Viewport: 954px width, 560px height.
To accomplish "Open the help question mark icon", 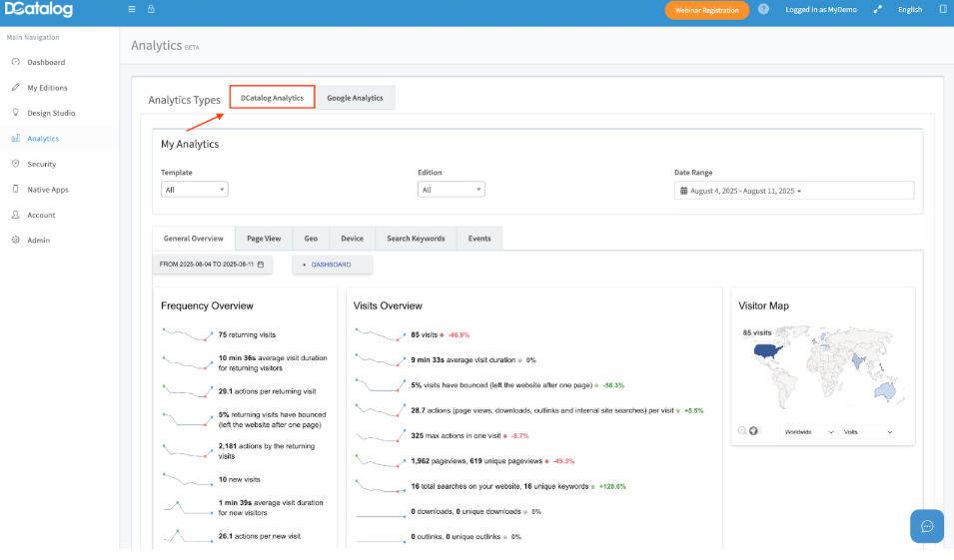I will [x=763, y=10].
